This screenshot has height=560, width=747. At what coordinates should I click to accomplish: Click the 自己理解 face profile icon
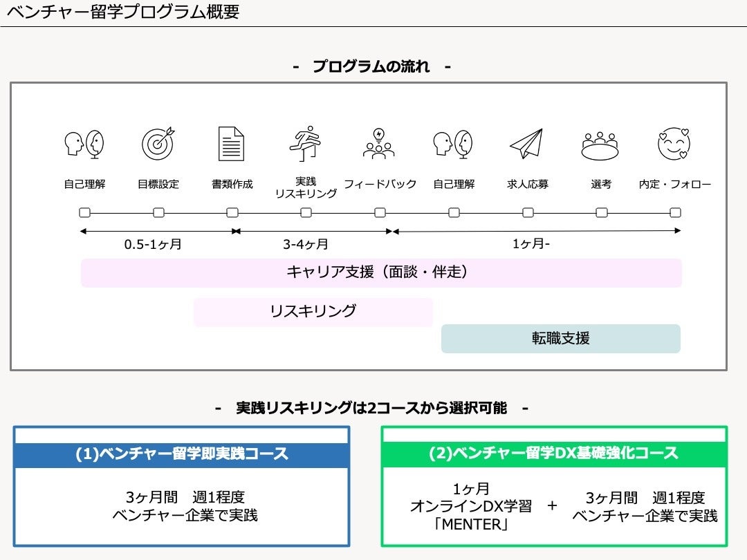(84, 143)
